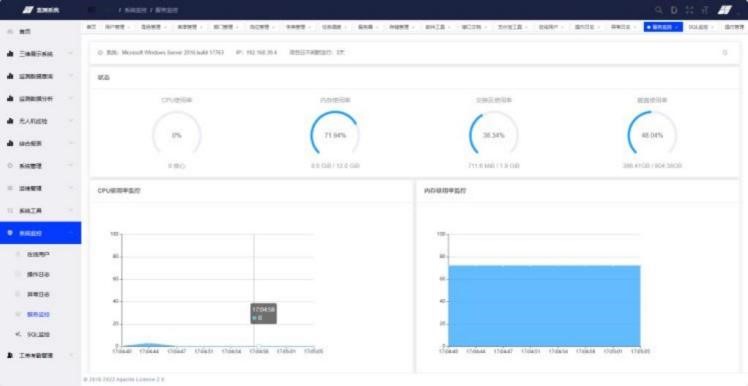The image size is (748, 386).
Task: Click the 系统工具 sidebar icon
Action: [x=10, y=210]
